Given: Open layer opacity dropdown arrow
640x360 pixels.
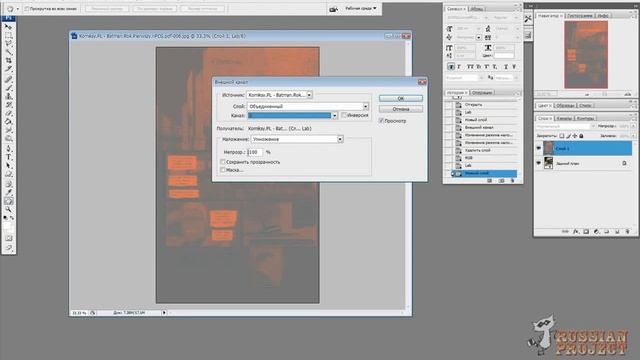Looking at the screenshot, I should 633,126.
